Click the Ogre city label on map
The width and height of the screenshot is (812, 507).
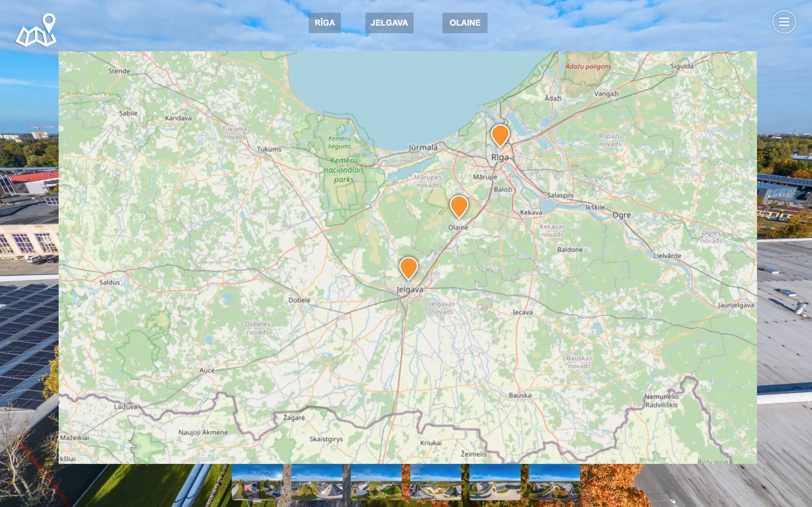[x=621, y=215]
